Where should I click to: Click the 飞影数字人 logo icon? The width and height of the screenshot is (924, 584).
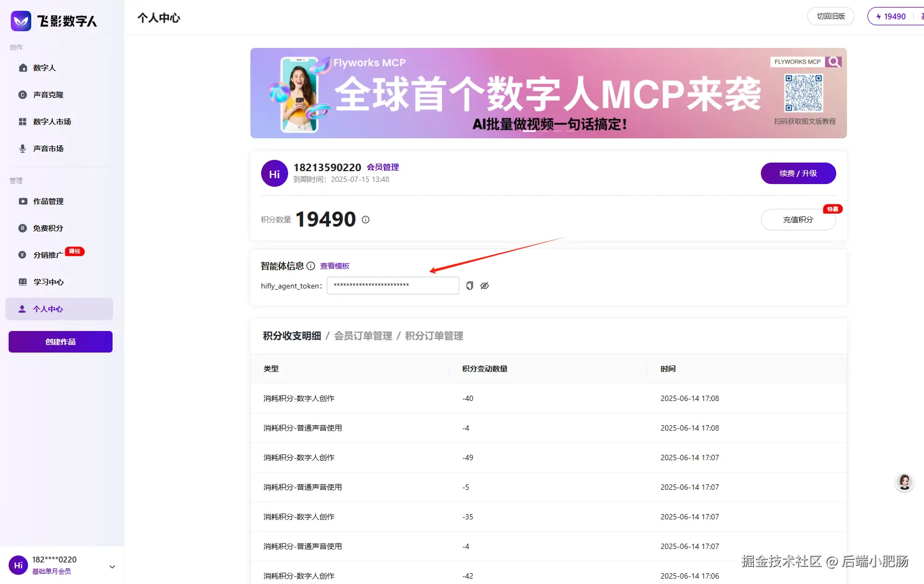click(21, 21)
